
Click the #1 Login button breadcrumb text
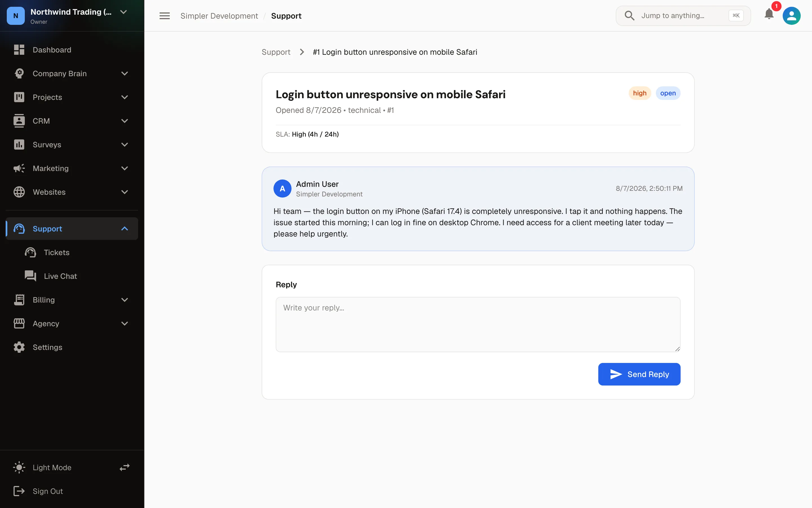pyautogui.click(x=395, y=52)
